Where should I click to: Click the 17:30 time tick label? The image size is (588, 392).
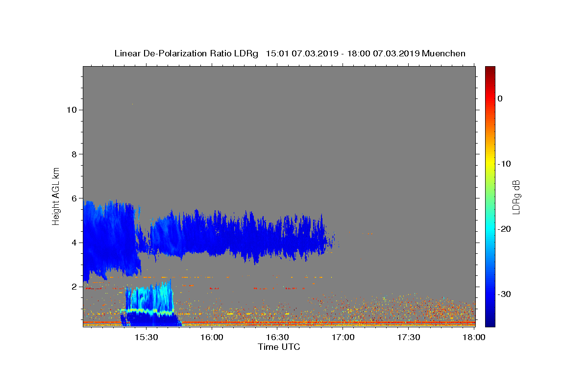pyautogui.click(x=409, y=338)
